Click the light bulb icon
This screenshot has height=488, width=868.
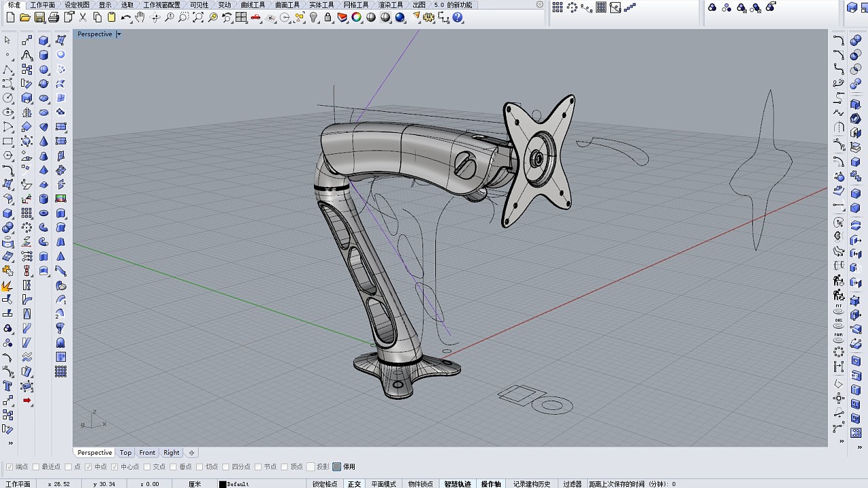(314, 18)
